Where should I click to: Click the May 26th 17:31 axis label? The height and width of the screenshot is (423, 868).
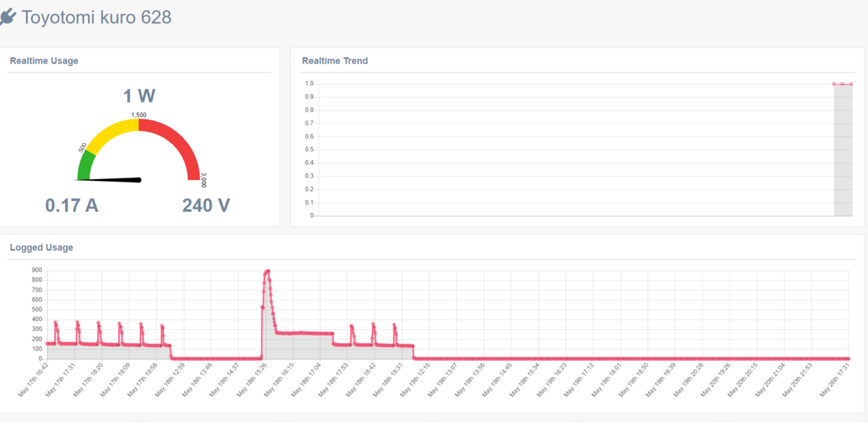click(835, 382)
